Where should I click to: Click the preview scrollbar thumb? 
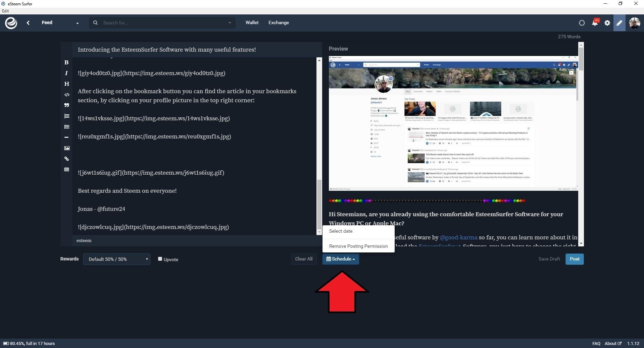click(581, 59)
